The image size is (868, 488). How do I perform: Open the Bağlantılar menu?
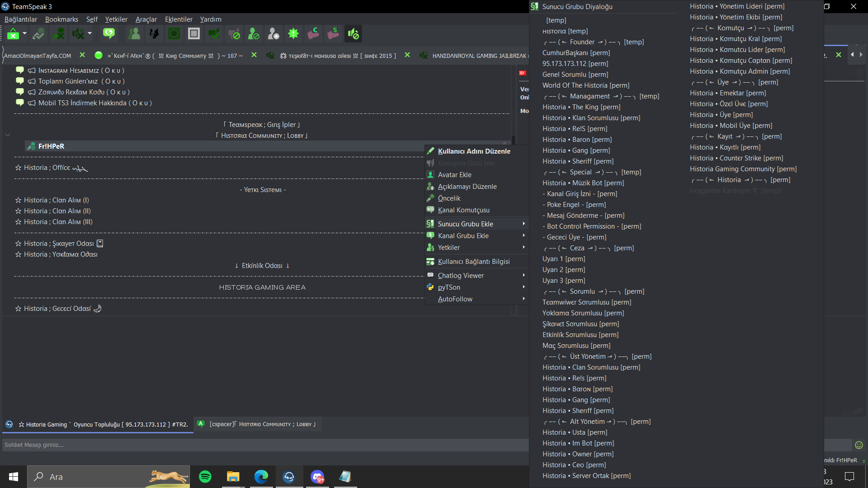[x=21, y=19]
